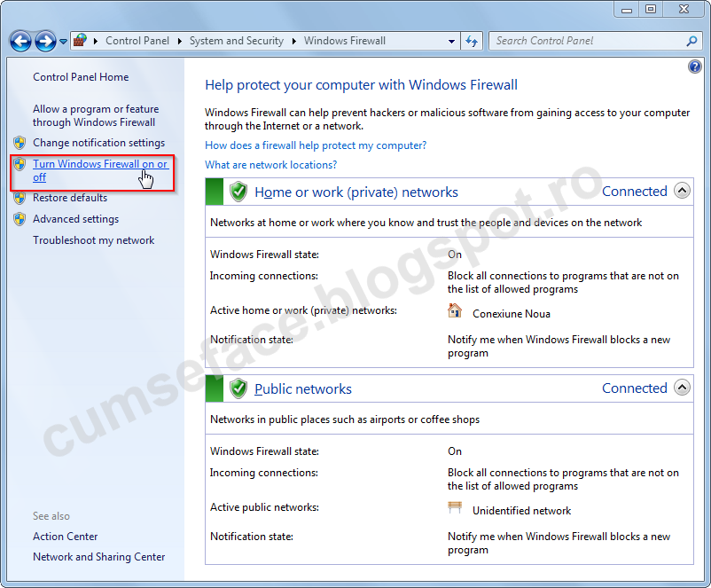Select System and Security in breadcrumb
The width and height of the screenshot is (711, 588).
[236, 41]
